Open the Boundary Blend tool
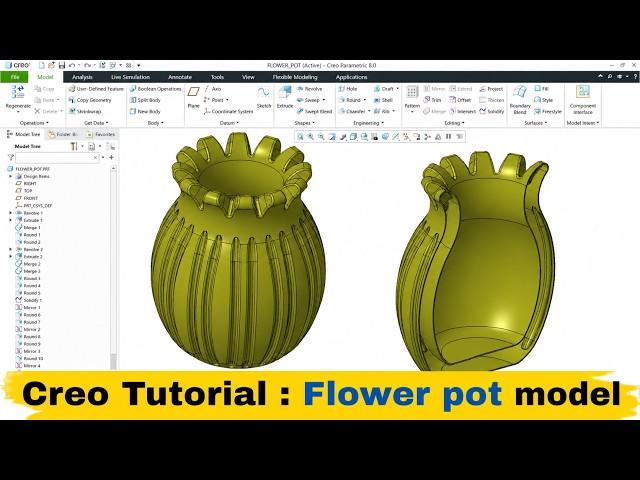The image size is (640, 480). [520, 100]
